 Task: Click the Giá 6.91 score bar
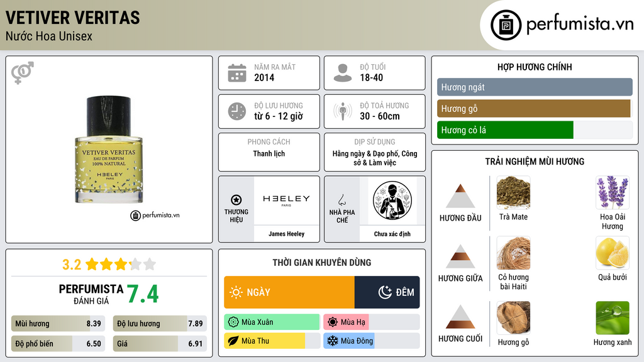pos(160,344)
